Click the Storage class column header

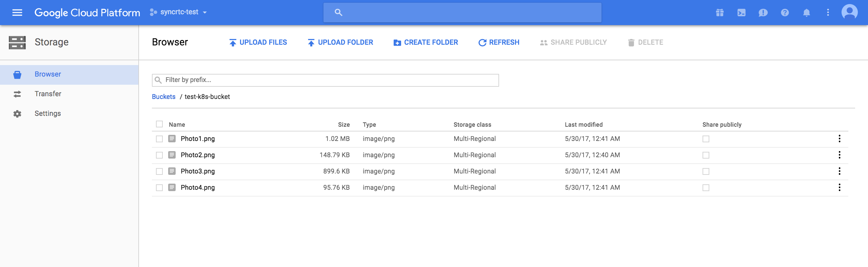pos(472,125)
